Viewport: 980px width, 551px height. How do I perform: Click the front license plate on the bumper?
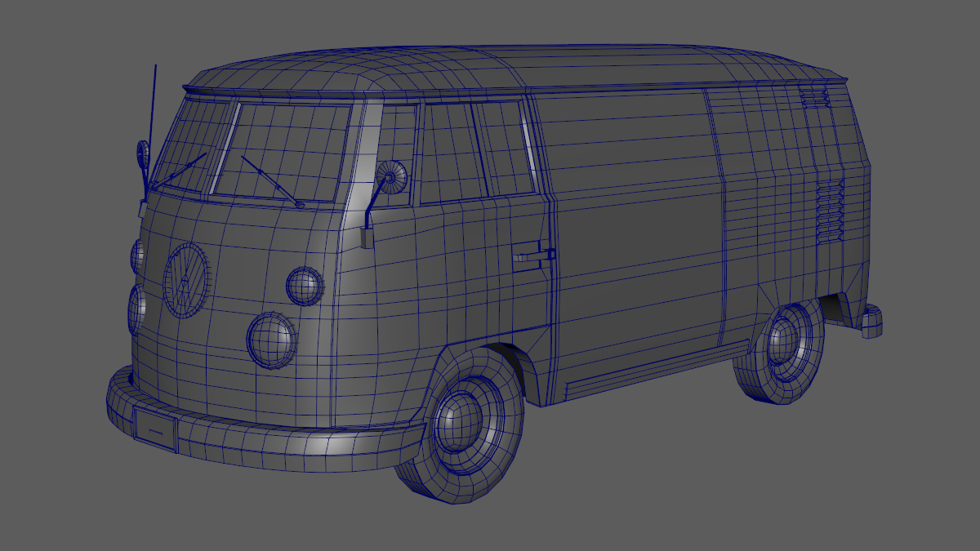[x=154, y=429]
